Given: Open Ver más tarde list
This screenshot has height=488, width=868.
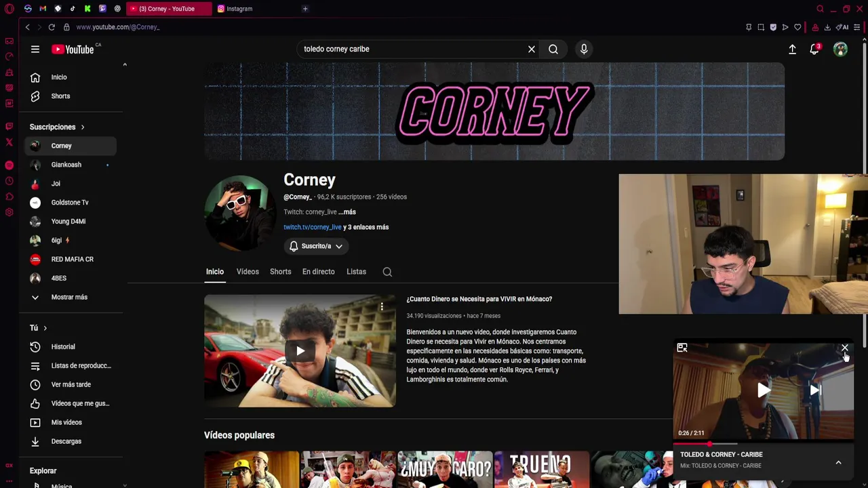Looking at the screenshot, I should tap(71, 385).
